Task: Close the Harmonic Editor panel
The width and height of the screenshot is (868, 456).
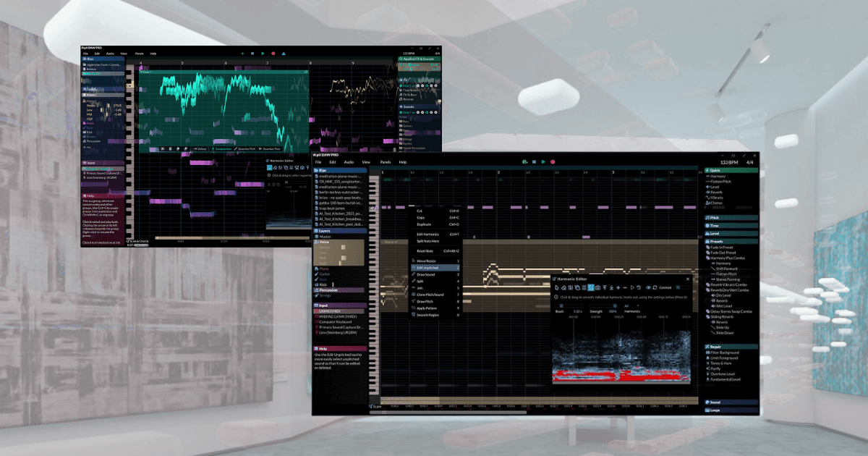Action: 686,279
